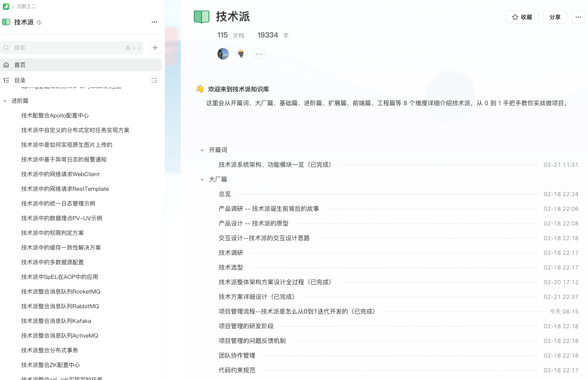
Task: Open 技术方案详细设计(已完成)
Action: [258, 297]
